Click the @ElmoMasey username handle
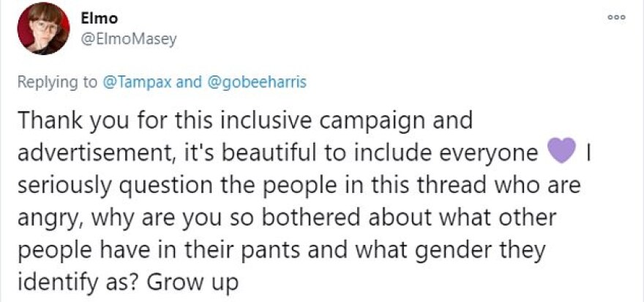 coord(127,40)
